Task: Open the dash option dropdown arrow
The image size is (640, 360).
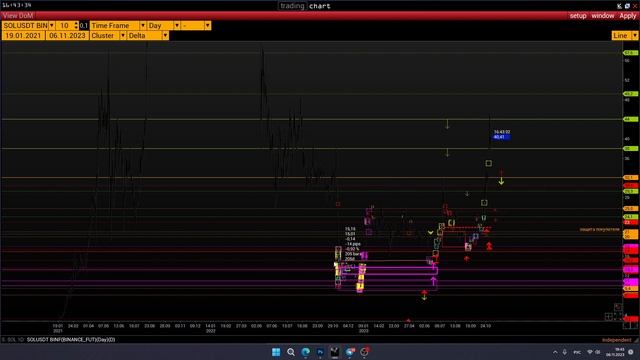Action: (208, 25)
